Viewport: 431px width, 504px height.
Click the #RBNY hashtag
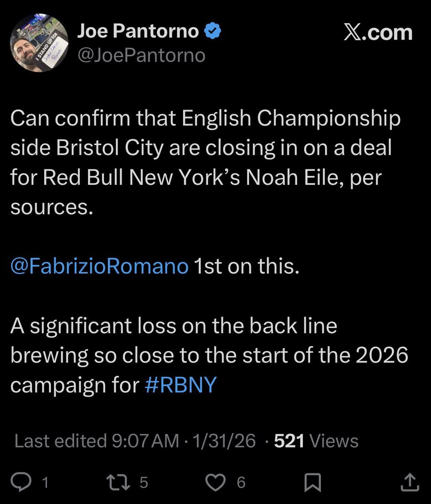[180, 385]
